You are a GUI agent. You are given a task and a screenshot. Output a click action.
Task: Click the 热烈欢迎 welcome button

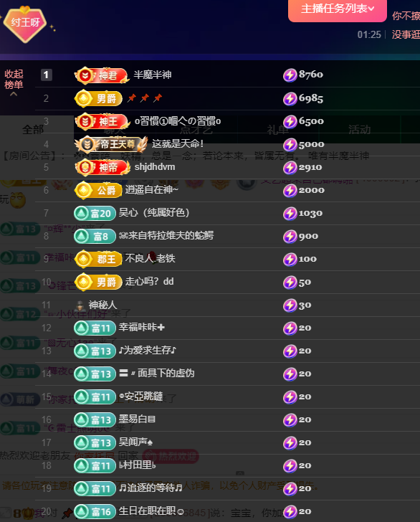coord(171,456)
